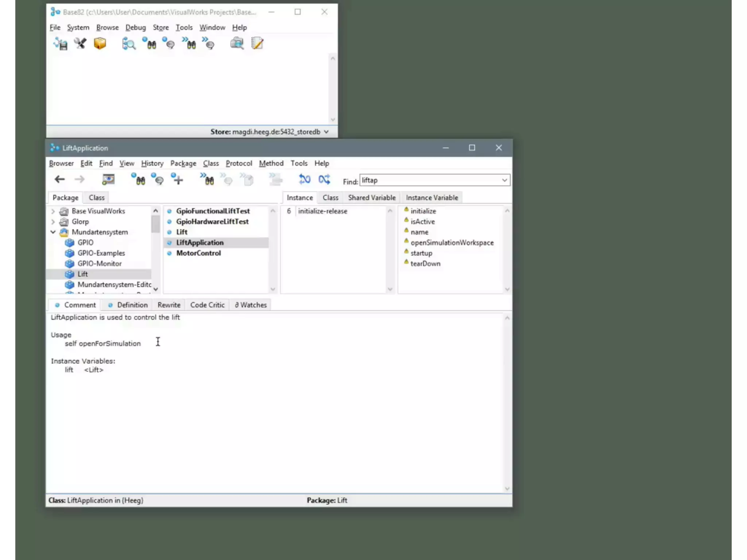Open the Store database dropdown chevron
747x560 pixels.
[x=326, y=132]
